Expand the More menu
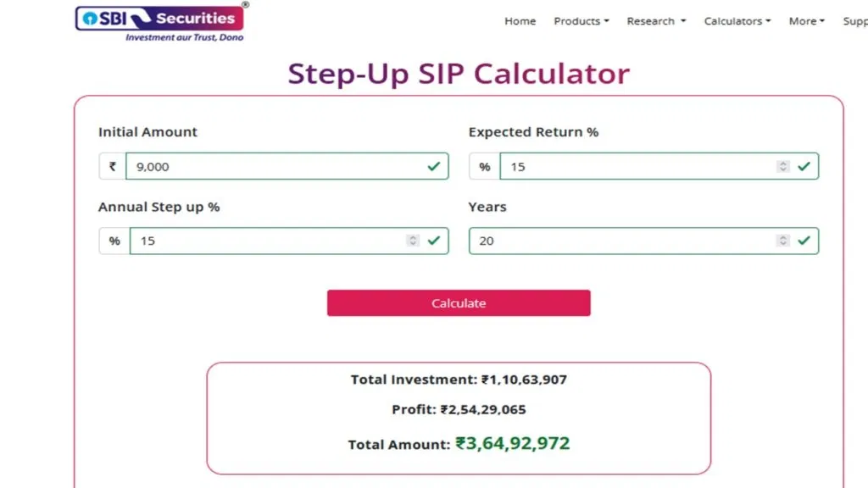Screen dimensions: 868x488 pos(806,21)
